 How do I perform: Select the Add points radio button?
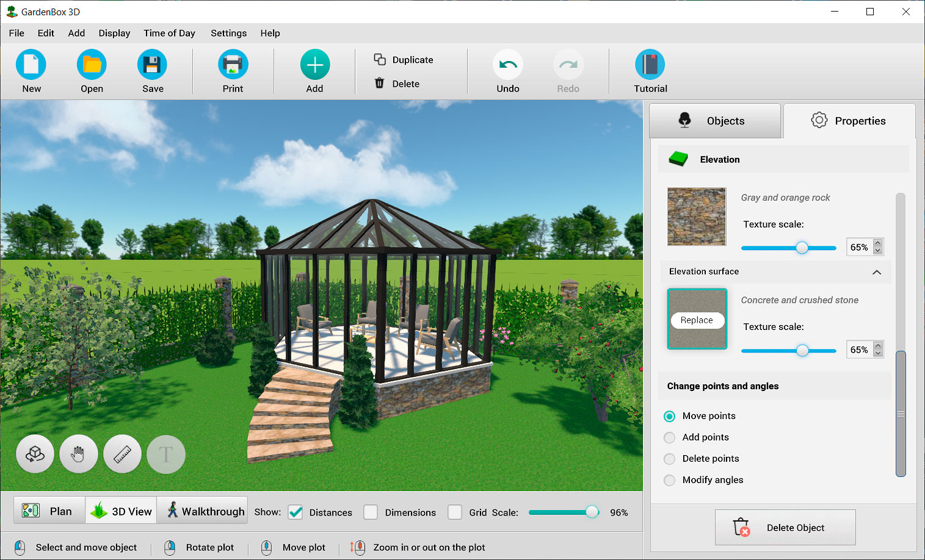click(670, 437)
